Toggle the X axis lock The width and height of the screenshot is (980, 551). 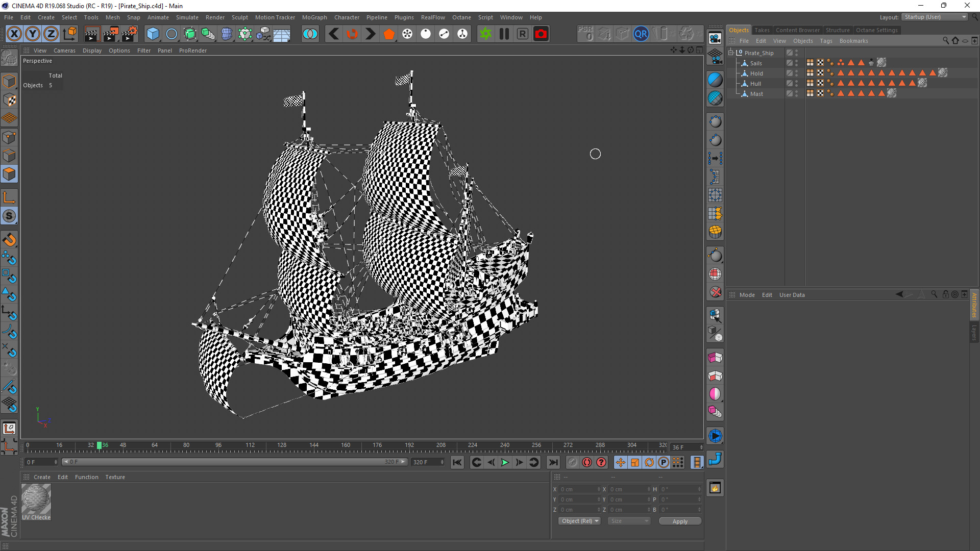14,34
